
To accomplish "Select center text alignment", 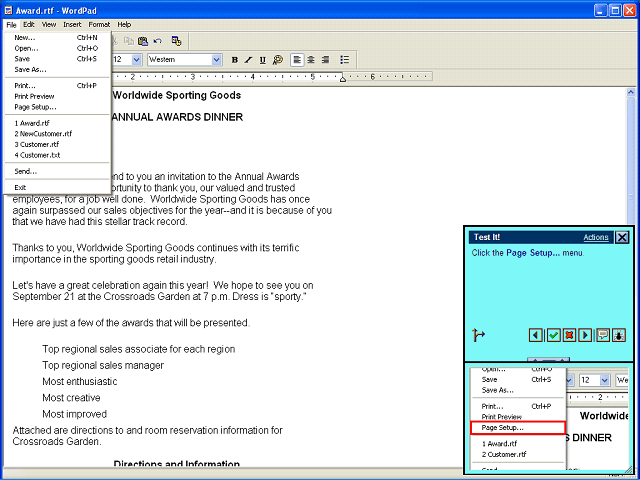I will (x=311, y=60).
